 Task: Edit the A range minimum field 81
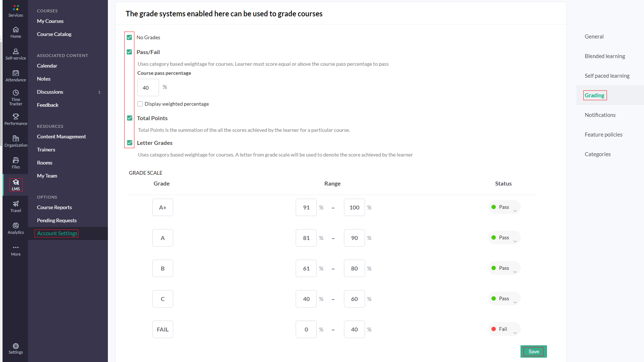(x=306, y=238)
